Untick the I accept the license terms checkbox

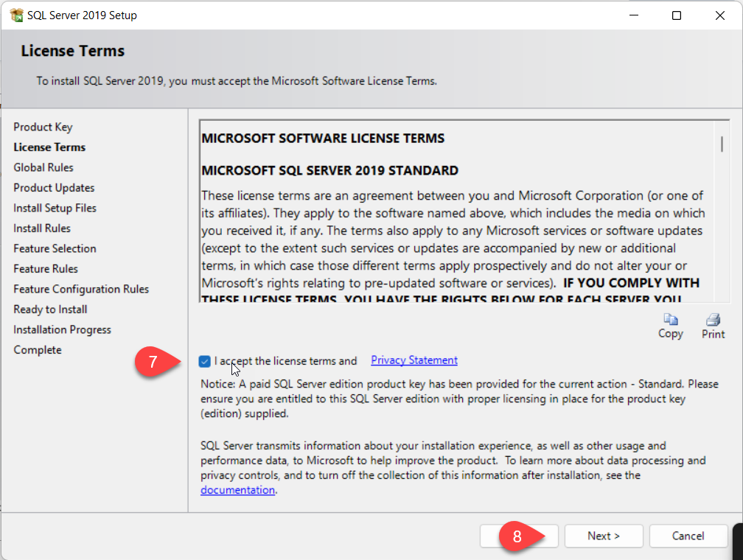(x=205, y=362)
